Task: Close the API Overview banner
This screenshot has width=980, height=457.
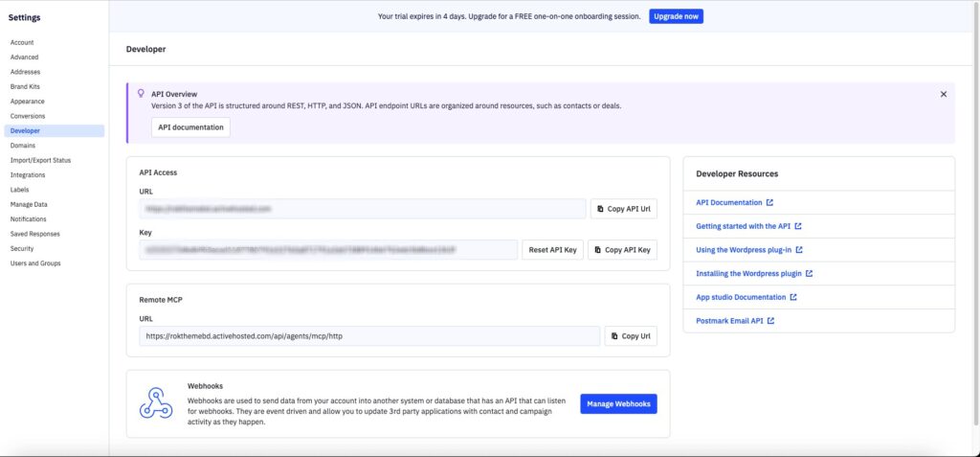Action: tap(943, 94)
